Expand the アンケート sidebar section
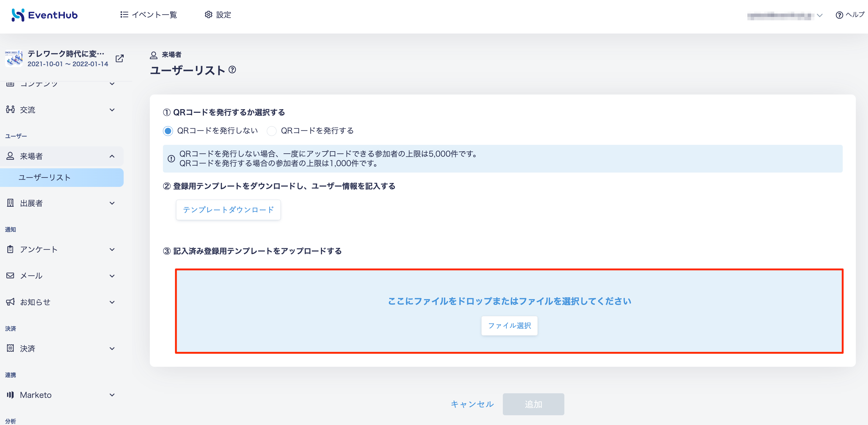The width and height of the screenshot is (868, 425). [x=112, y=250]
